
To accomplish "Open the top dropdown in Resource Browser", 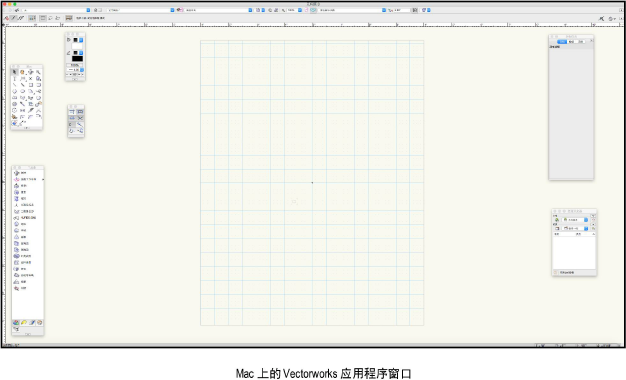I will (x=586, y=220).
